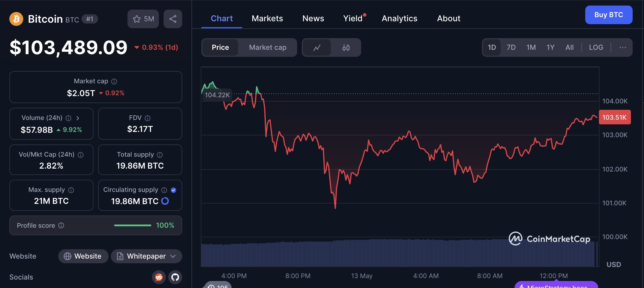
Task: Show Circulating supply info icon
Action: coord(164,190)
